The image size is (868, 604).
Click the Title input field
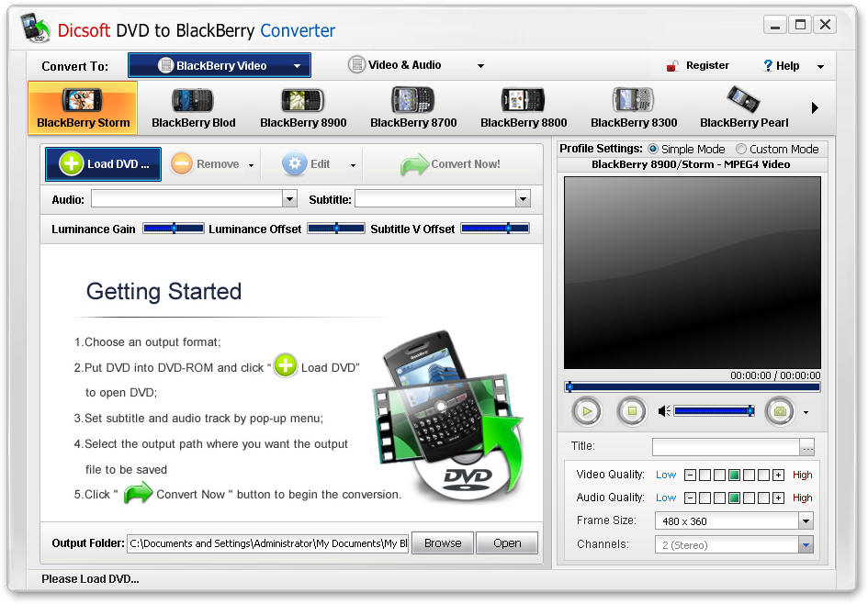tap(726, 447)
